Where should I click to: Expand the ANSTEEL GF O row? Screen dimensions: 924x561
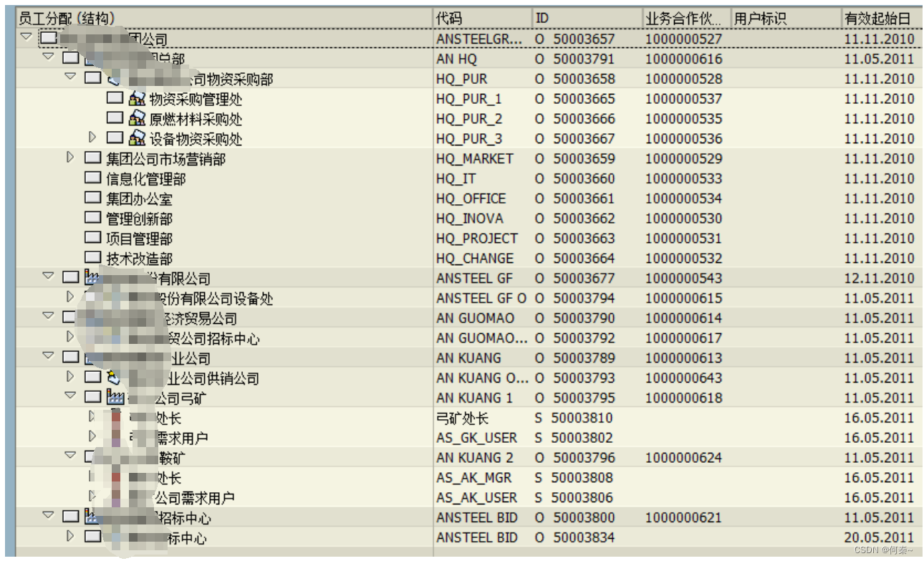click(x=69, y=297)
